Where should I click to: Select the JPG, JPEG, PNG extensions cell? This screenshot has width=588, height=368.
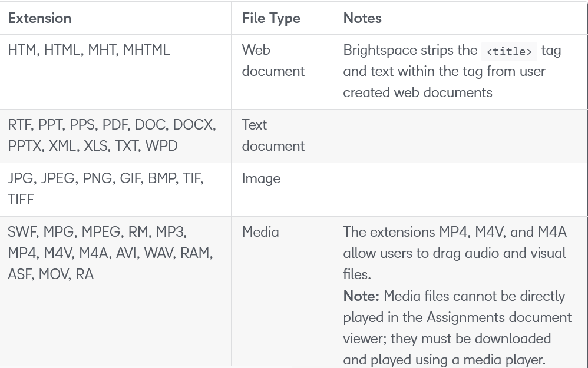[106, 188]
